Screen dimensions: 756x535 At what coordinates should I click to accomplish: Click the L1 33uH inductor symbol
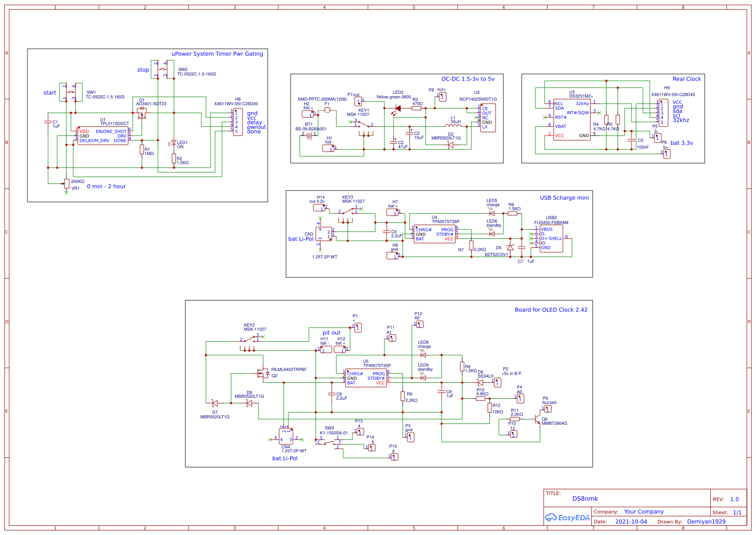coord(454,126)
